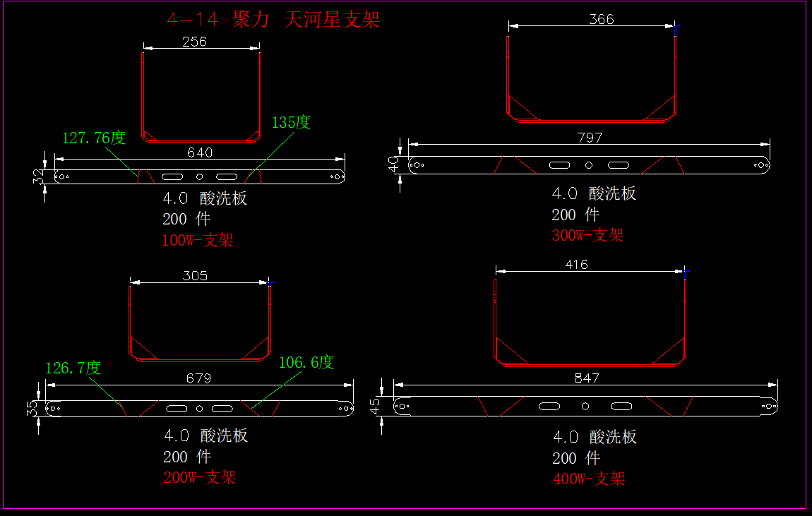Screen dimensions: 812x516
Task: Select the 酸洗板 text above 400W-支架
Action: coord(613,436)
